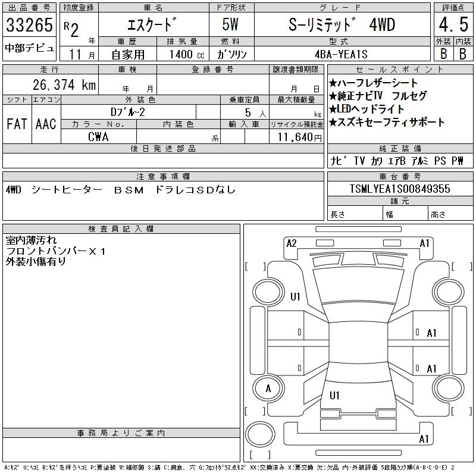The width and height of the screenshot is (476, 476).
Task: Select the A1 mark at bottom right corner
Action: (x=424, y=439)
